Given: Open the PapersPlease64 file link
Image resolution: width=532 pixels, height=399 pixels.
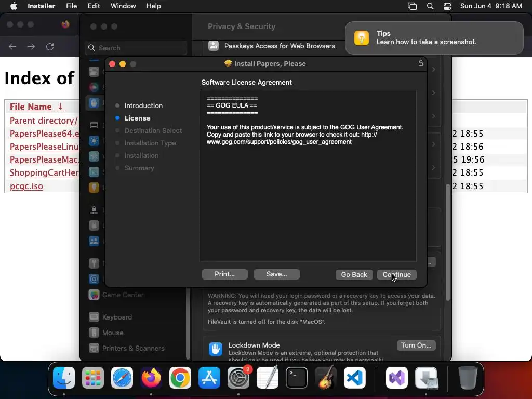Looking at the screenshot, I should point(45,134).
